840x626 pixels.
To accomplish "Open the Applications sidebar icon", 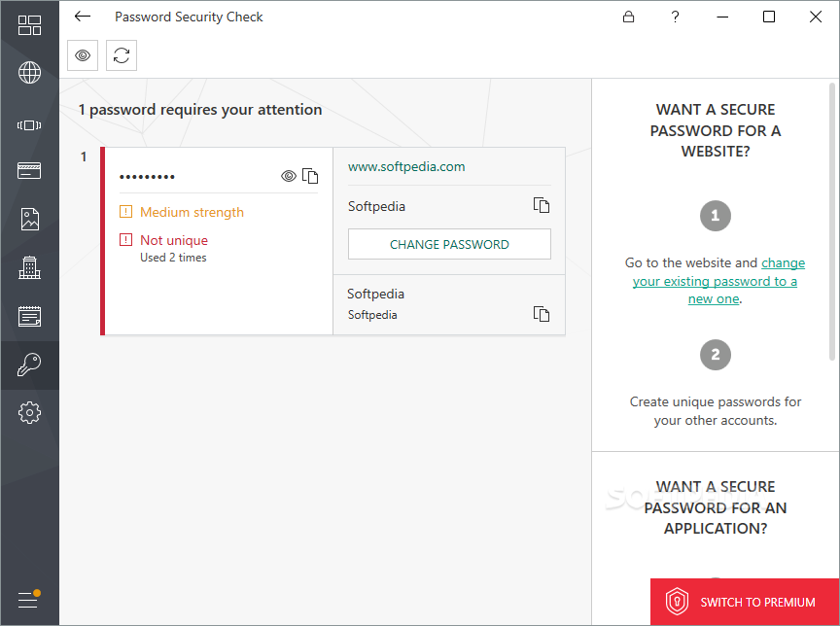I will [29, 125].
